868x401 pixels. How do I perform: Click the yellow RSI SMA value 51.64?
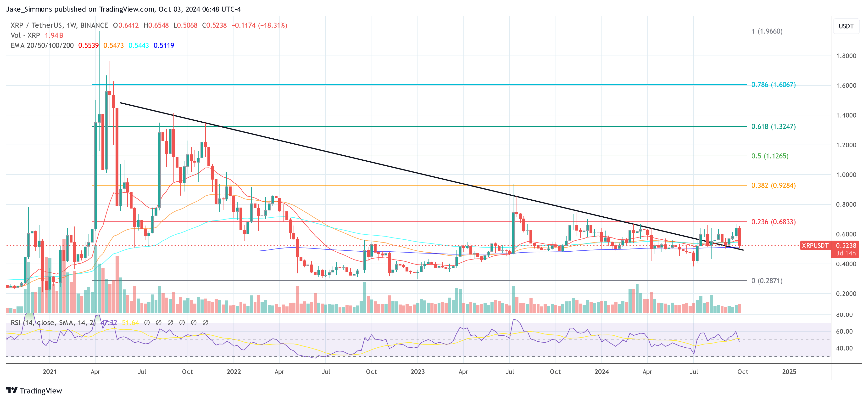click(x=130, y=323)
